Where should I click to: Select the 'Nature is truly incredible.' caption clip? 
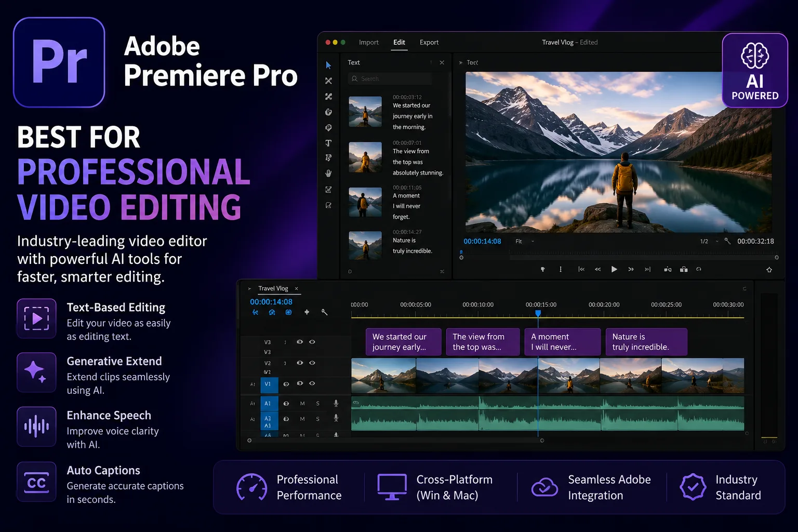click(x=646, y=342)
